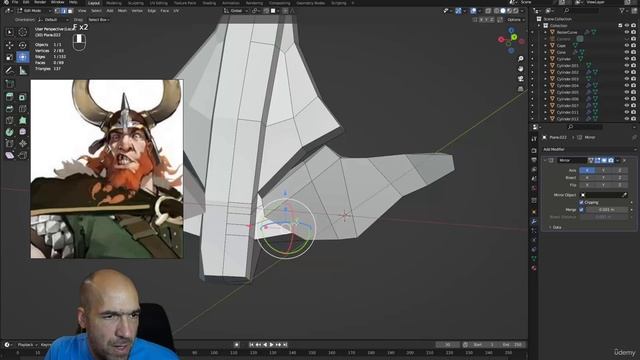Click the Mirror Object field
Viewport: 640px width, 360px height.
(603, 195)
